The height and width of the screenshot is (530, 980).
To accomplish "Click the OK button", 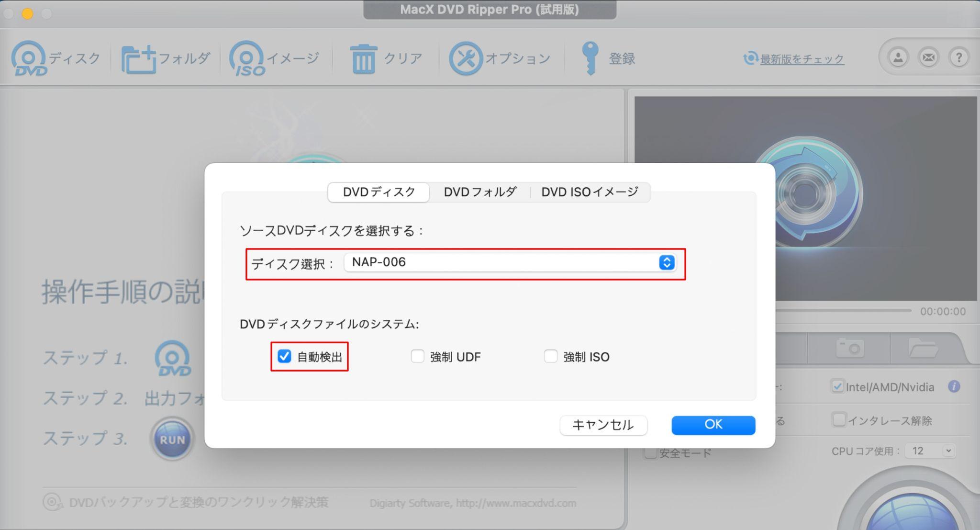I will click(x=713, y=425).
